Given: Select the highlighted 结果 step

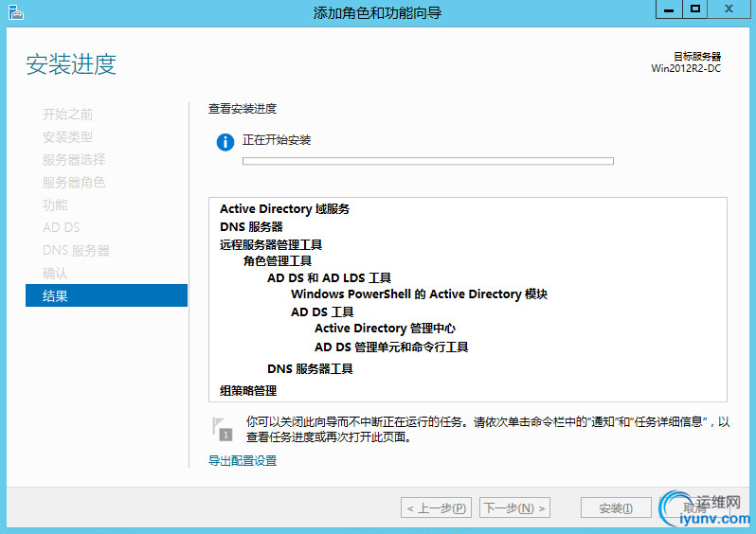Looking at the screenshot, I should click(x=106, y=295).
